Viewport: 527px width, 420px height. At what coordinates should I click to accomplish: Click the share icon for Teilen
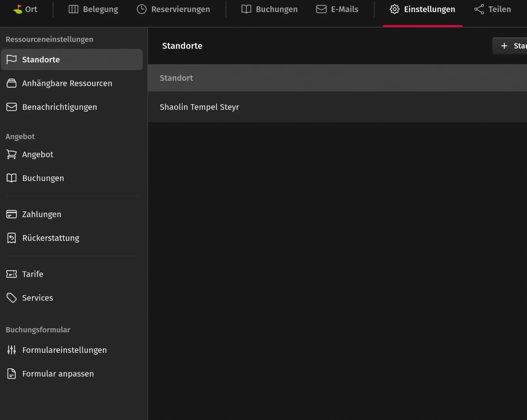coord(479,9)
